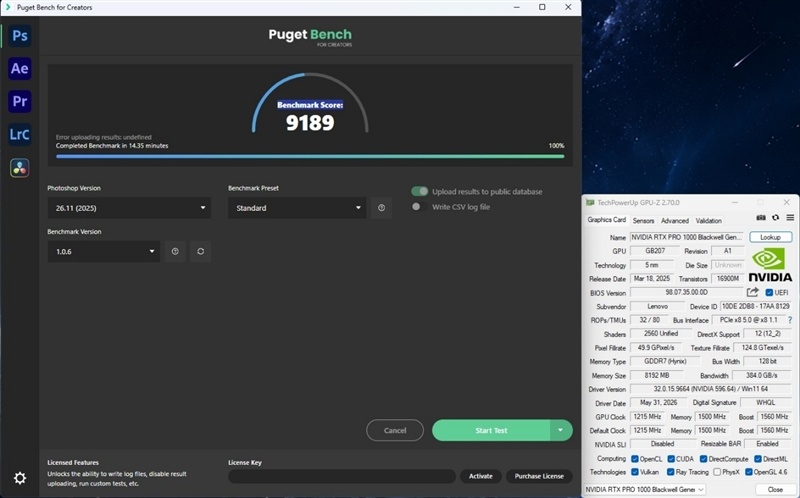
Task: Open the Photoshop Version dropdown
Action: pos(129,208)
